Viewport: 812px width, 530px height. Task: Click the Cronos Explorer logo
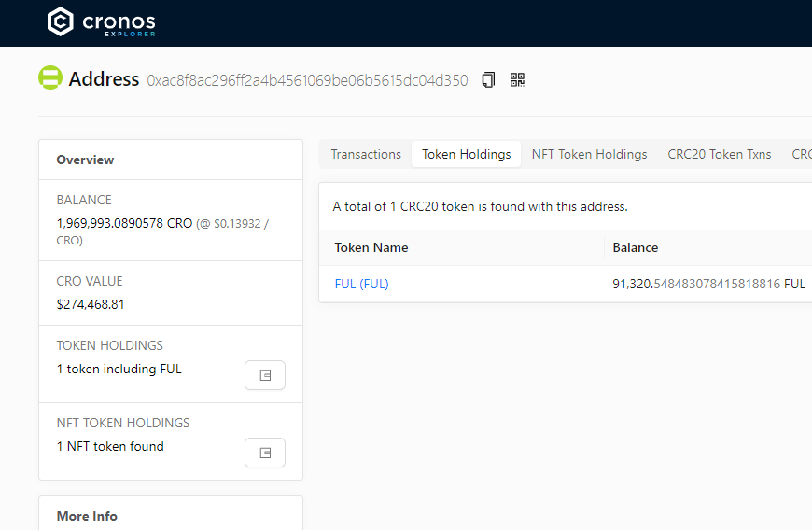(102, 21)
